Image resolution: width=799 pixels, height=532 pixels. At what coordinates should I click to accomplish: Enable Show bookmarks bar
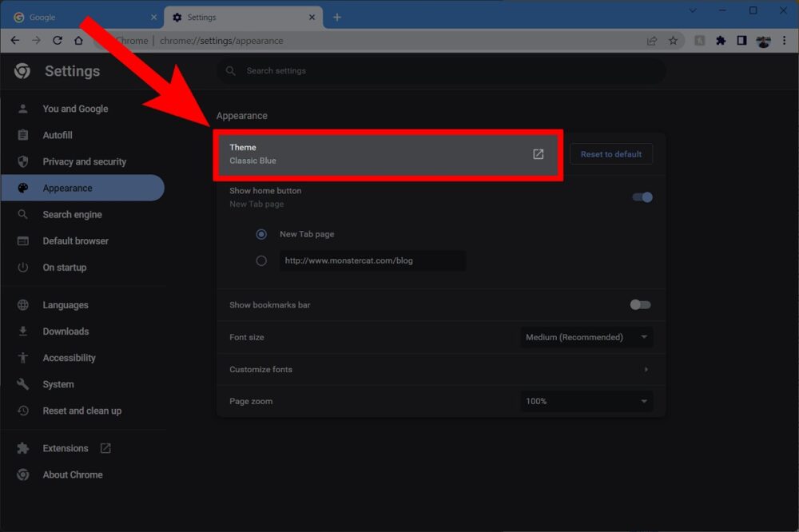coord(639,304)
